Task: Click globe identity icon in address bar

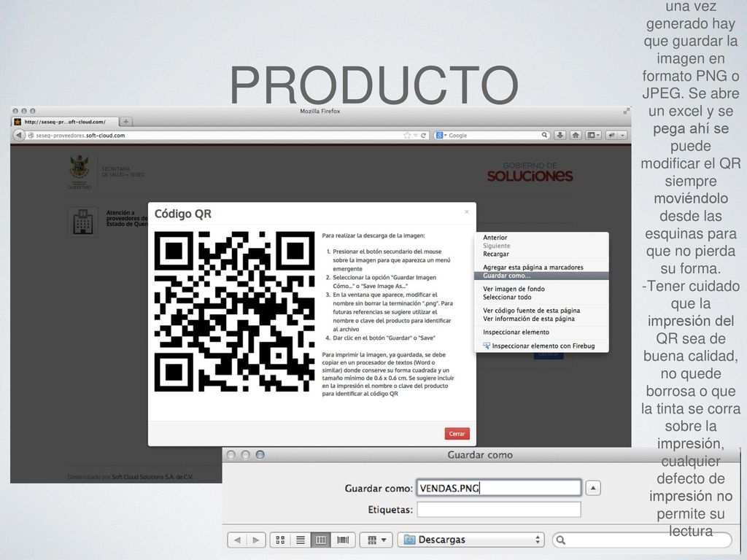Action: pos(31,135)
